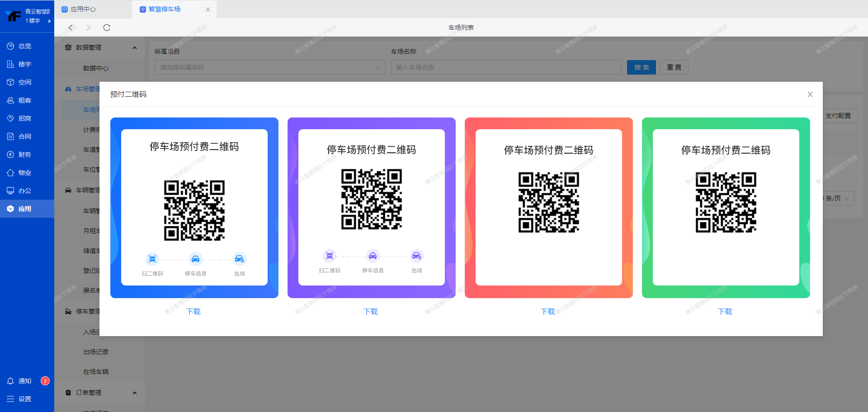Collapse the 订单管理 menu section
The width and height of the screenshot is (868, 412).
pyautogui.click(x=135, y=393)
